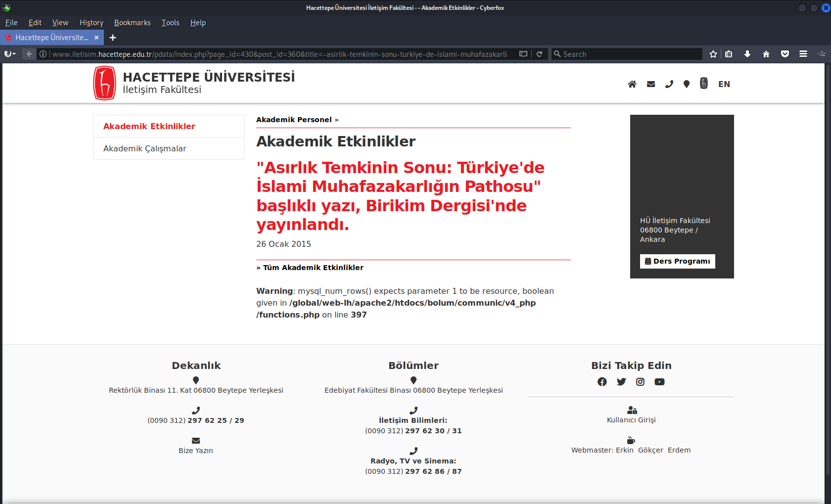Click the toolbar icon right of the hamburger menu
This screenshot has width=831, height=504.
[822, 54]
